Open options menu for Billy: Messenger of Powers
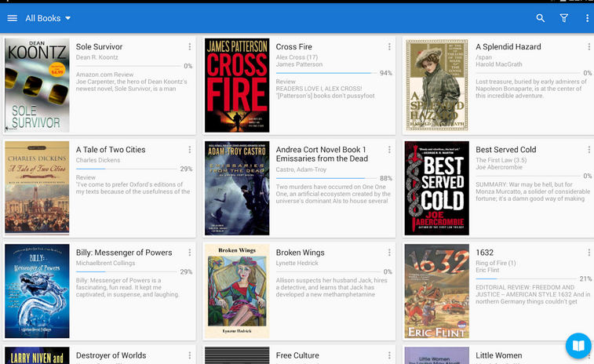 pyautogui.click(x=190, y=253)
